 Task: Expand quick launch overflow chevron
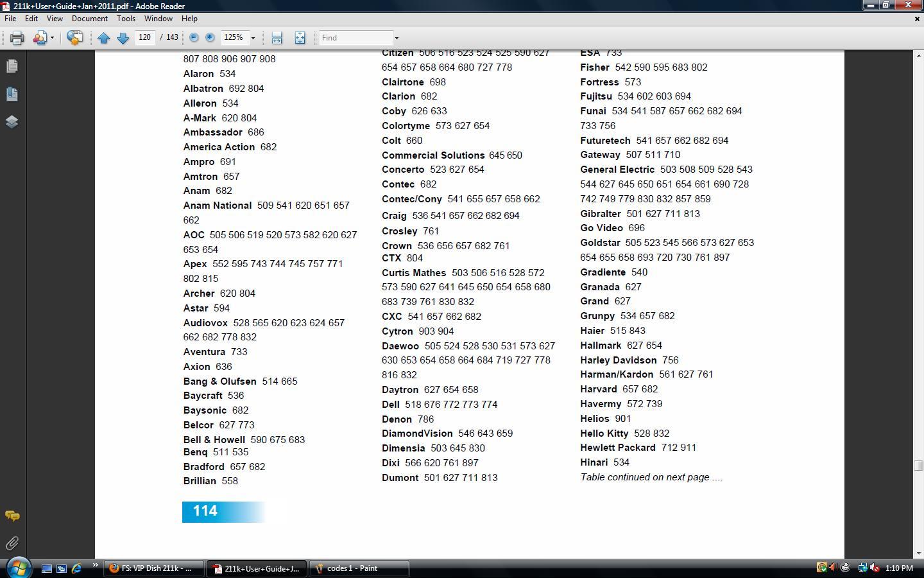click(x=96, y=565)
